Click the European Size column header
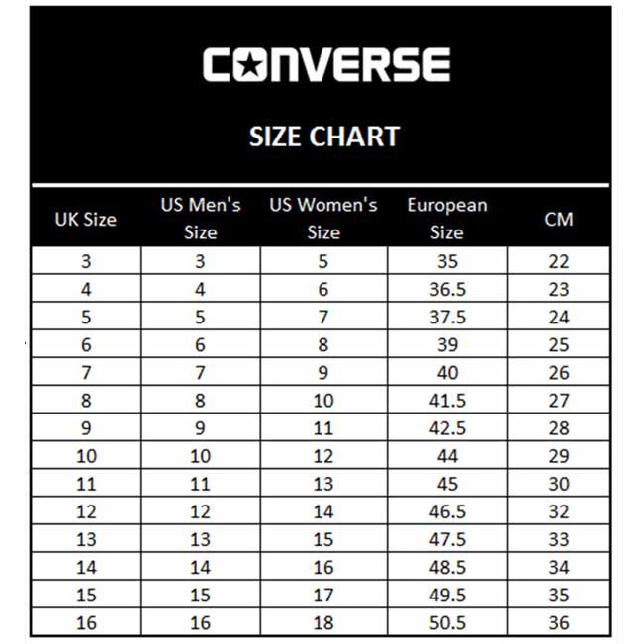The image size is (644, 644). [447, 219]
